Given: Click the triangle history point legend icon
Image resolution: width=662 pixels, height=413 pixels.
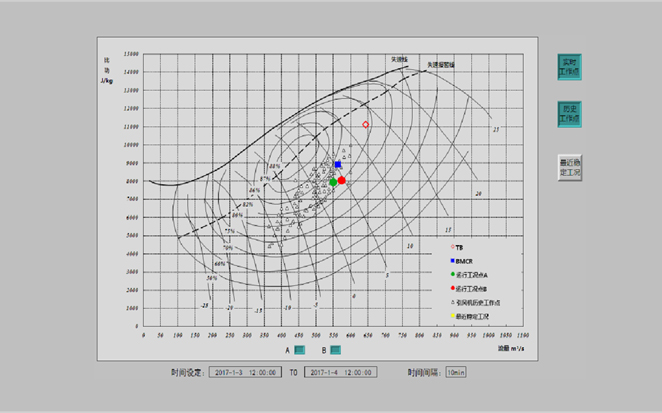Looking at the screenshot, I should [x=452, y=301].
